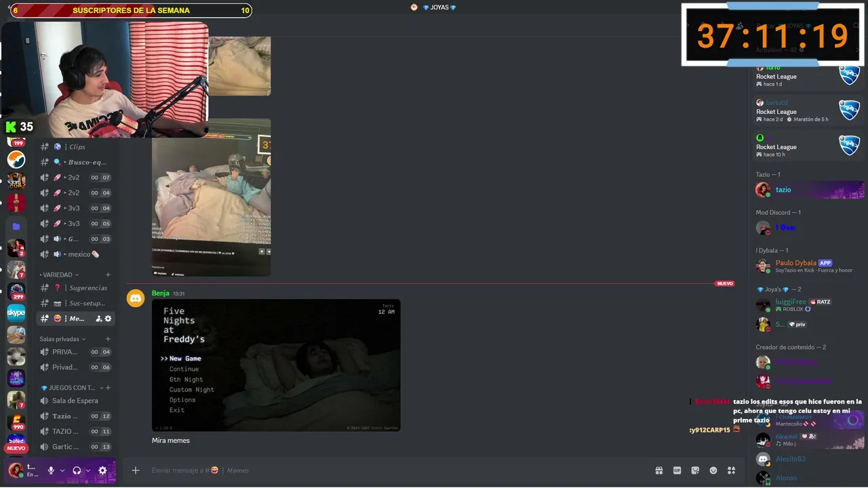Image resolution: width=868 pixels, height=488 pixels.
Task: Open member luiggiFree profile
Action: pyautogui.click(x=809, y=305)
